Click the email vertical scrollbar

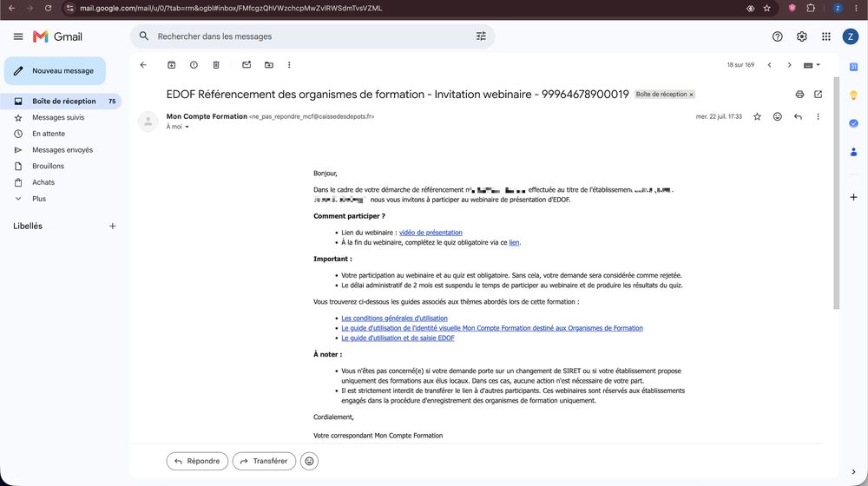[x=837, y=194]
